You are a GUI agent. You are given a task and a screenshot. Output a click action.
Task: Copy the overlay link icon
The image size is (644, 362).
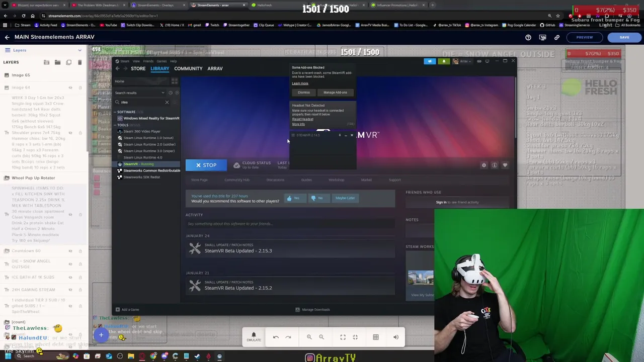[557, 37]
